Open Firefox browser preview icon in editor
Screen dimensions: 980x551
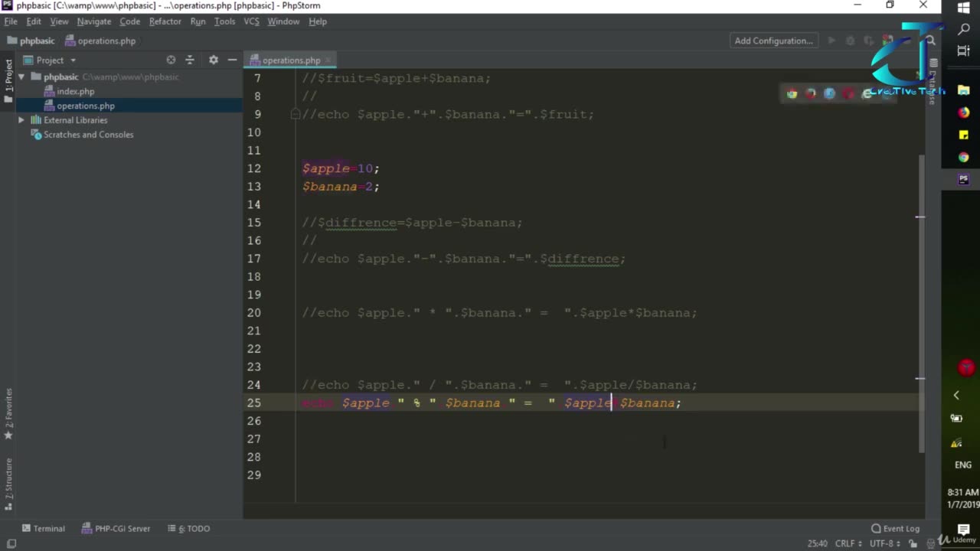coord(811,93)
